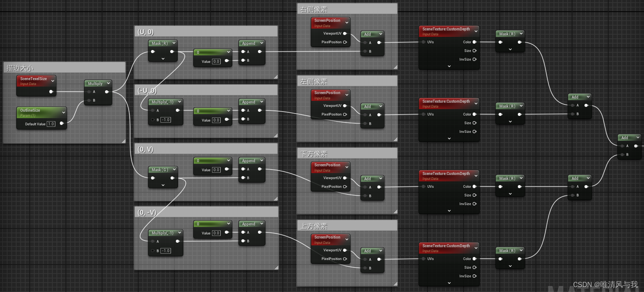Viewport: 644px width, 292px height.
Task: Toggle the Mask (R) header chevron in (U, 0)
Action: tap(174, 43)
